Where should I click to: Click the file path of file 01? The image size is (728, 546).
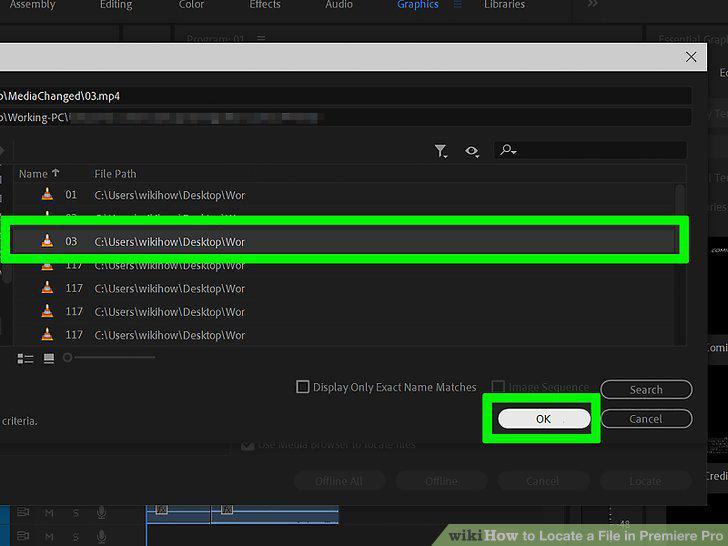tap(169, 195)
